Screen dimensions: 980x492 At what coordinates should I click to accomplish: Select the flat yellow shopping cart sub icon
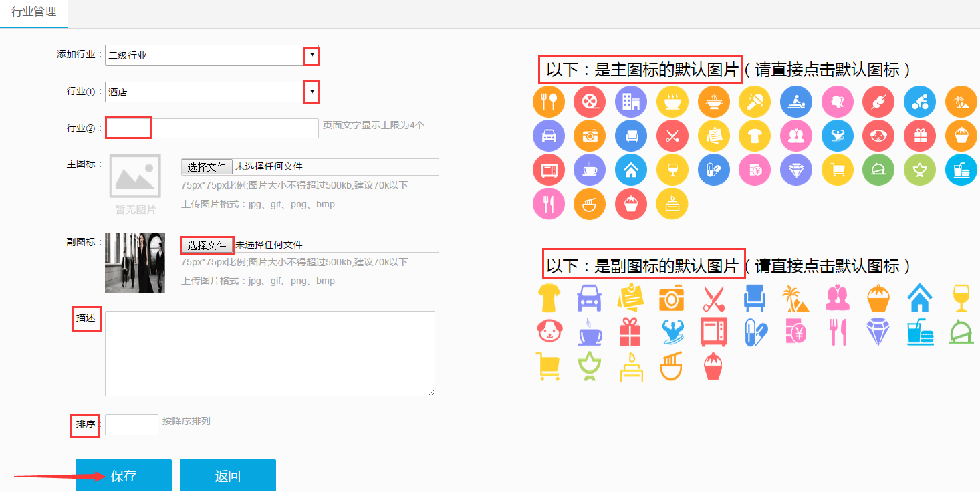coord(547,366)
